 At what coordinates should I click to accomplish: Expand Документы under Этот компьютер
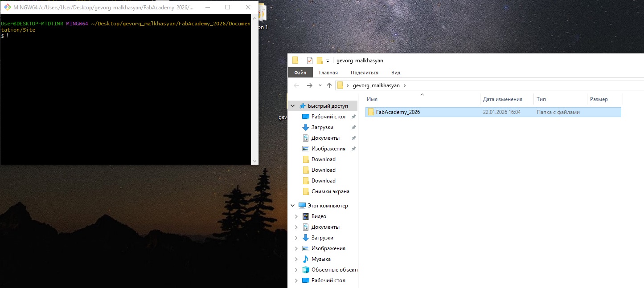point(296,227)
